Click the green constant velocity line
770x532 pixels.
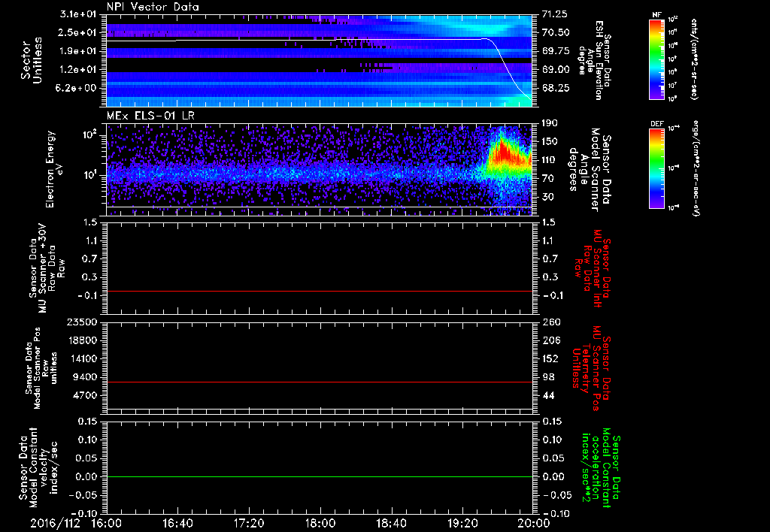tap(320, 477)
